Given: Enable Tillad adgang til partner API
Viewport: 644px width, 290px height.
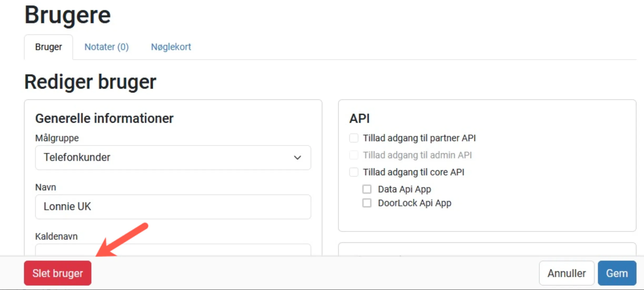Looking at the screenshot, I should 354,138.
